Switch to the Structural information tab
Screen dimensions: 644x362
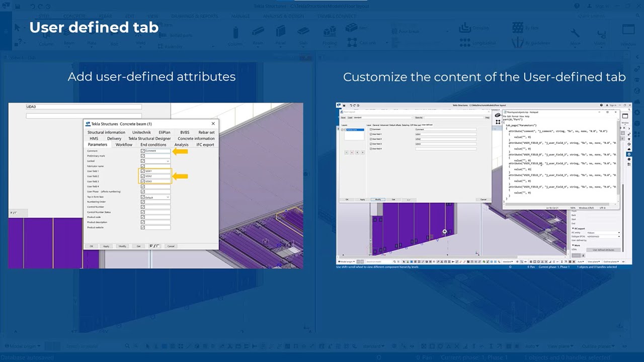click(x=106, y=132)
